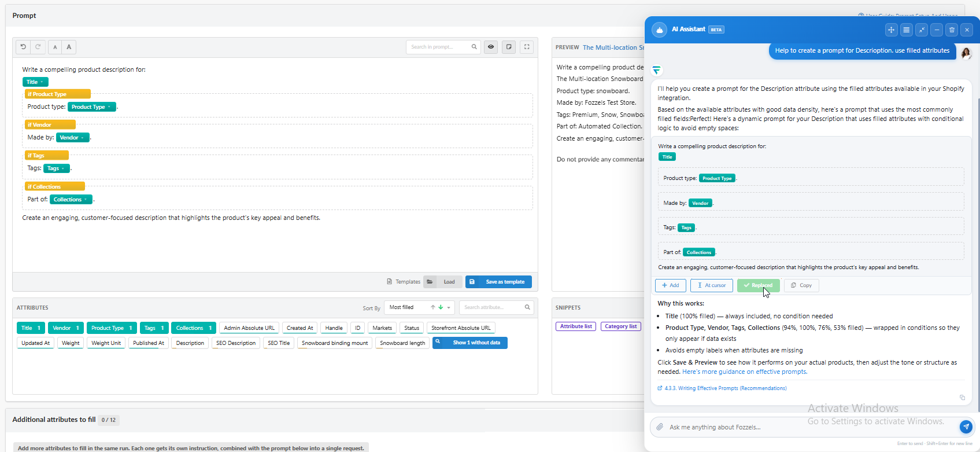Open more guidance on effective prompts link
The image size is (980, 452).
click(745, 372)
